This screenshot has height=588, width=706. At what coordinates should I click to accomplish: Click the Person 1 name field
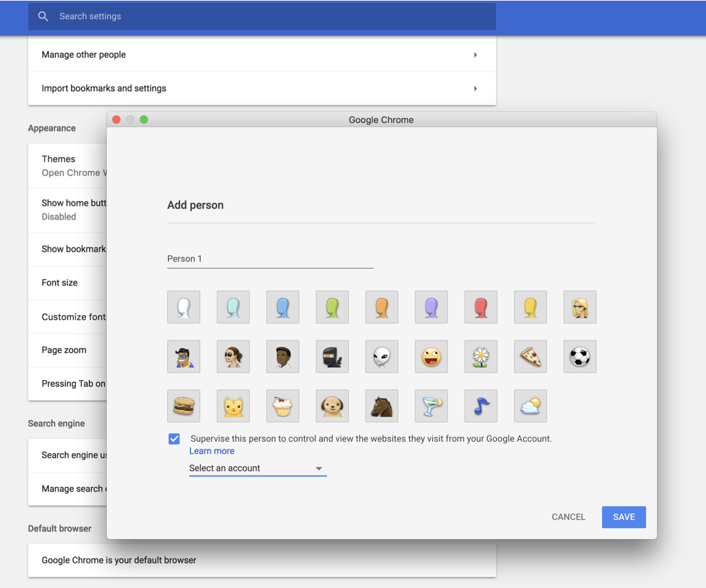270,259
